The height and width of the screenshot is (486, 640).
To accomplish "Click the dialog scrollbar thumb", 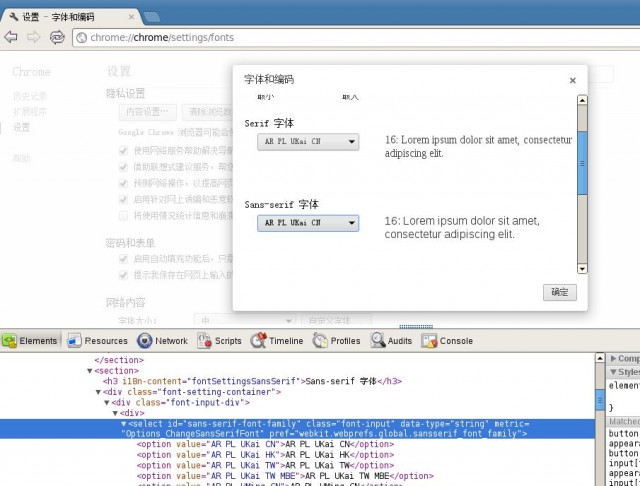I will 582,163.
